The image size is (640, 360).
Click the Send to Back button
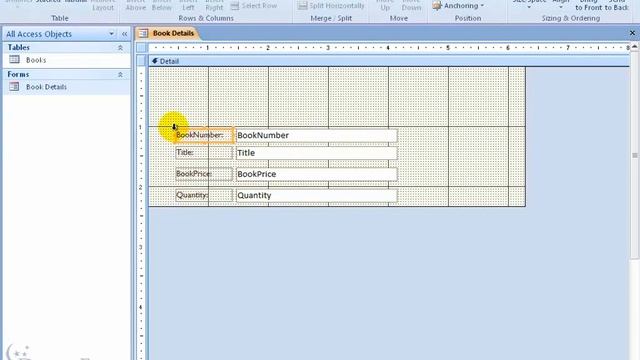pos(617,5)
